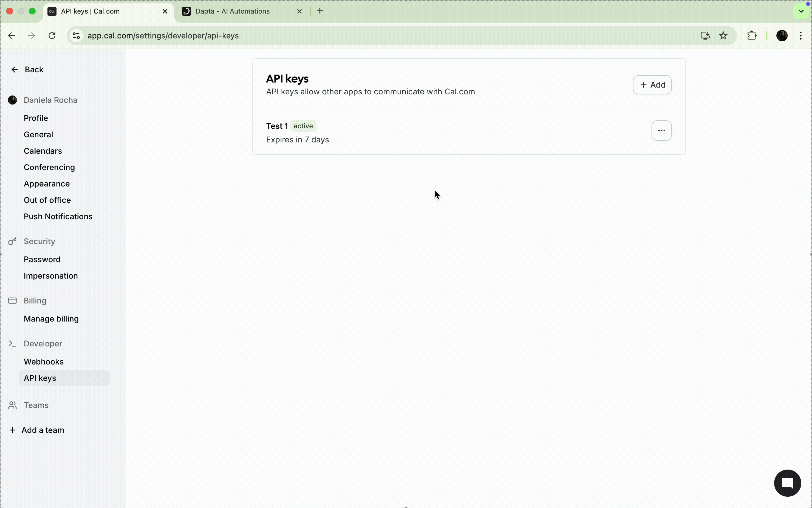Open Chrome profile avatar
812x508 pixels.
pyautogui.click(x=782, y=36)
